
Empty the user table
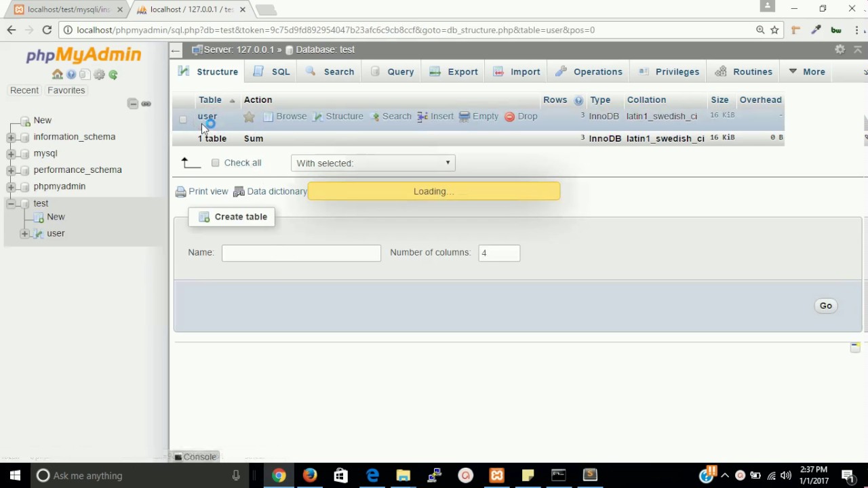479,117
